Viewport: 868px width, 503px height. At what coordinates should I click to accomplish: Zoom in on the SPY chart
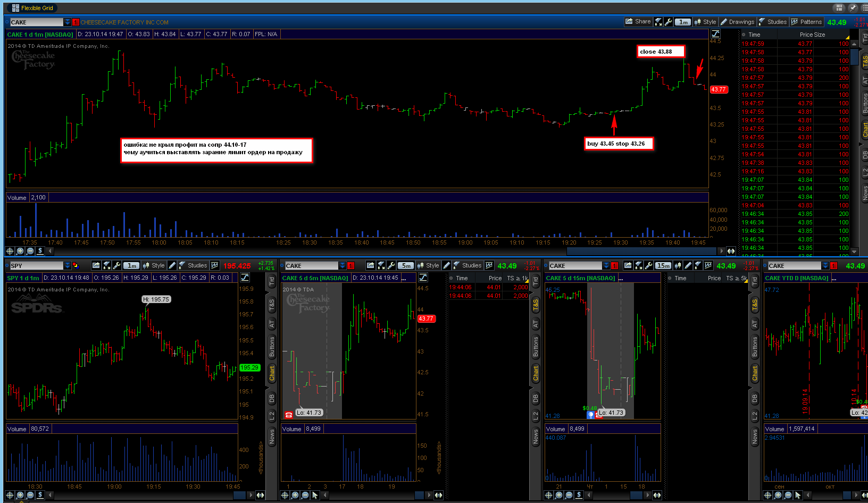(20, 495)
